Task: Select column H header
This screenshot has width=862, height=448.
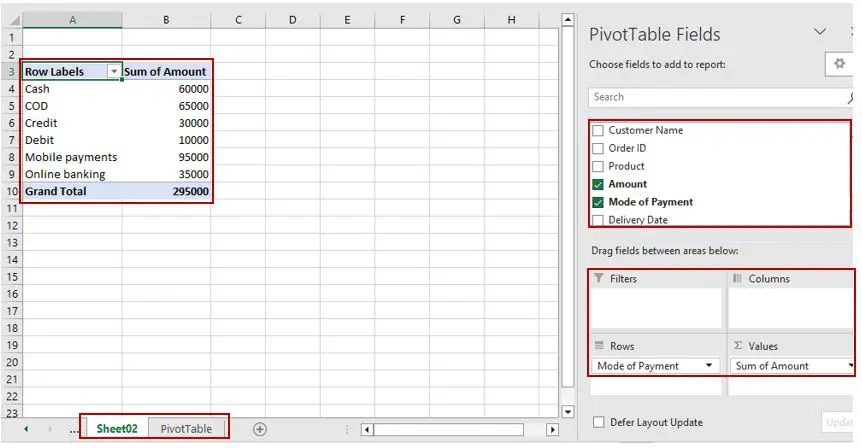Action: [511, 20]
